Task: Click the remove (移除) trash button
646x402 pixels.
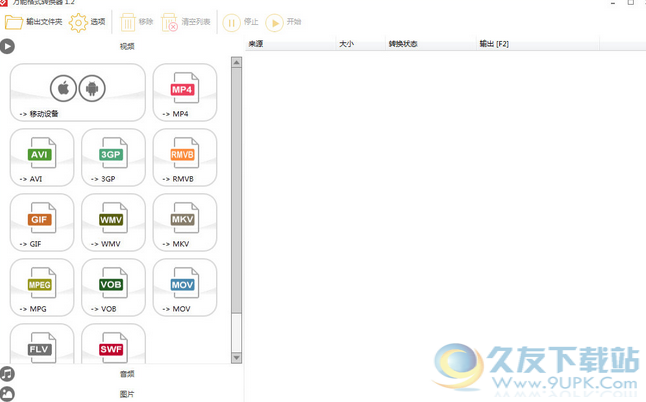Action: tap(136, 22)
